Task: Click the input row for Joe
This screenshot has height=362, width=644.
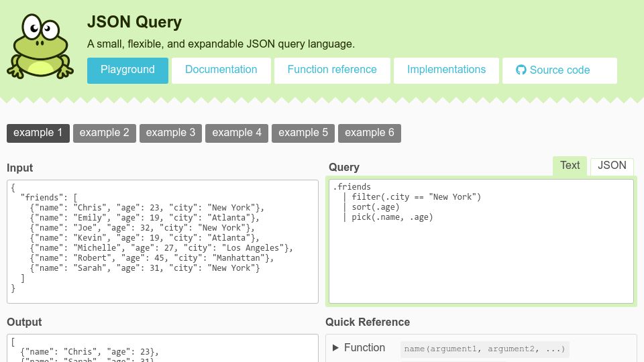Action: [x=142, y=228]
